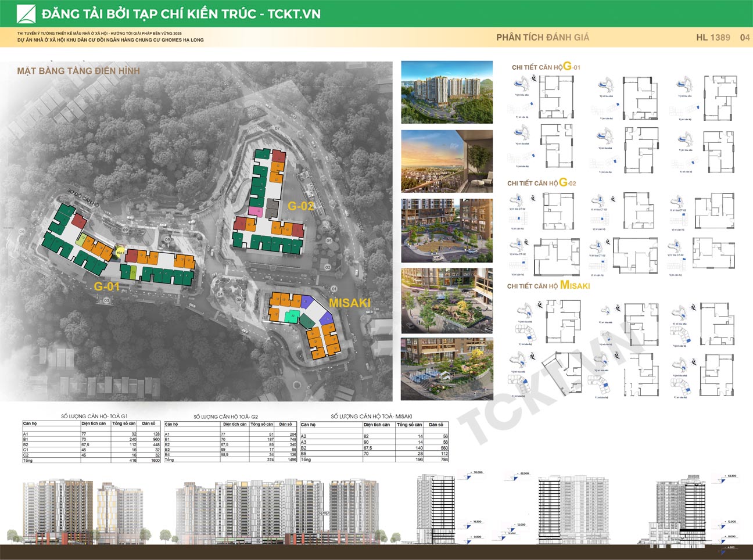
Task: Click the 'SỐ LƯỢNG CĂN HỘ- TOÀ G1' table title
Action: (94, 417)
